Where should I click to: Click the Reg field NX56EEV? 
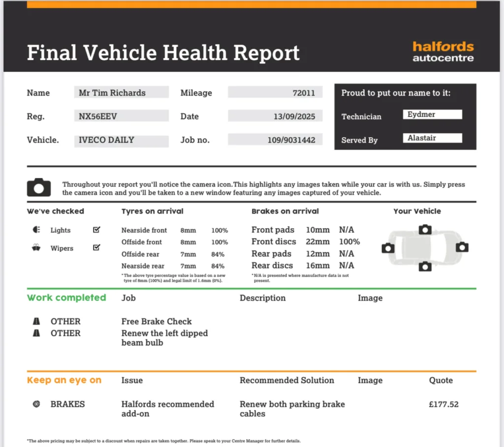[x=121, y=116]
